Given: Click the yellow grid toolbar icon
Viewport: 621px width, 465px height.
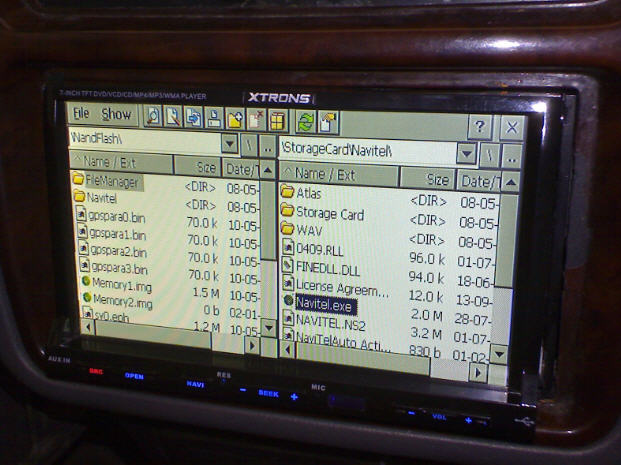Looking at the screenshot, I should (277, 121).
